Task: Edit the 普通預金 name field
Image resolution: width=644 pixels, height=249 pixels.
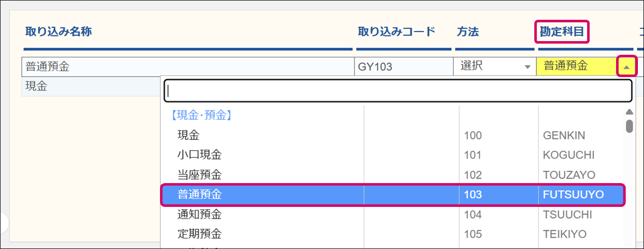Action: coord(187,66)
